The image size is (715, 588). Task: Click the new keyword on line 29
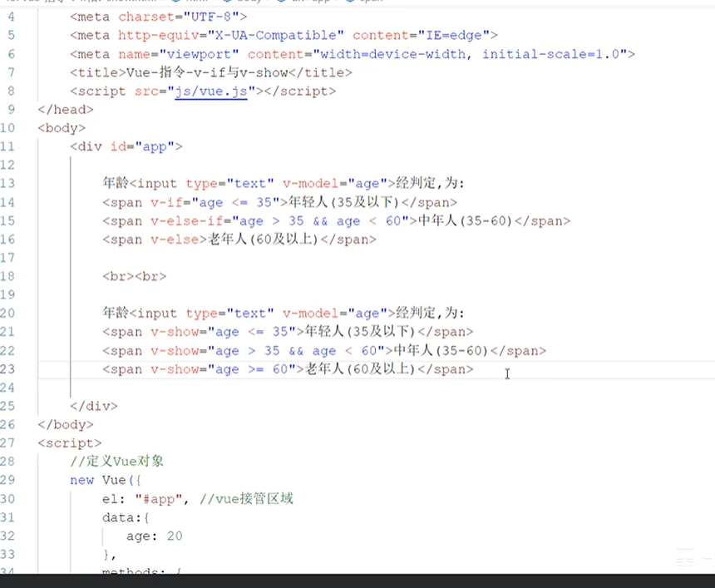tap(82, 480)
